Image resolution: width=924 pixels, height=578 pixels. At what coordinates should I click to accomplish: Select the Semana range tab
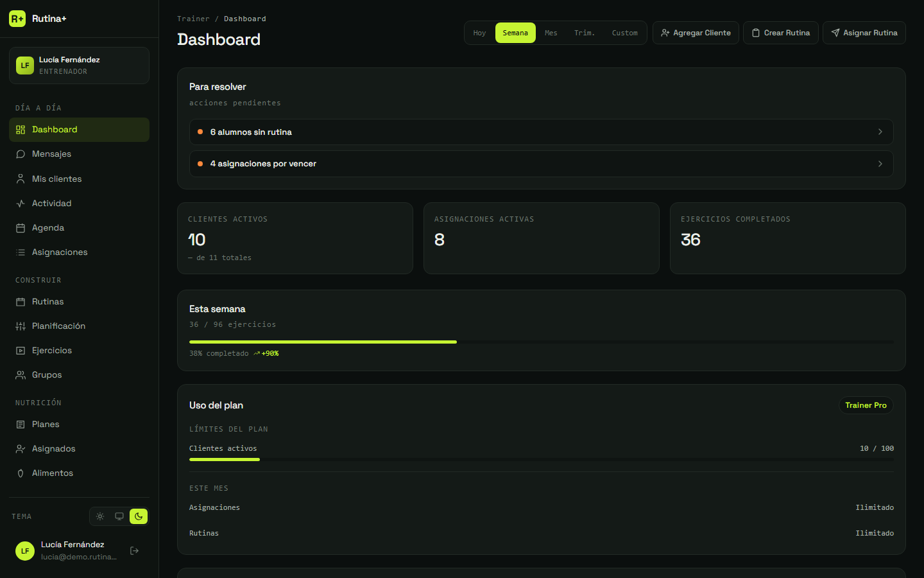(x=515, y=33)
